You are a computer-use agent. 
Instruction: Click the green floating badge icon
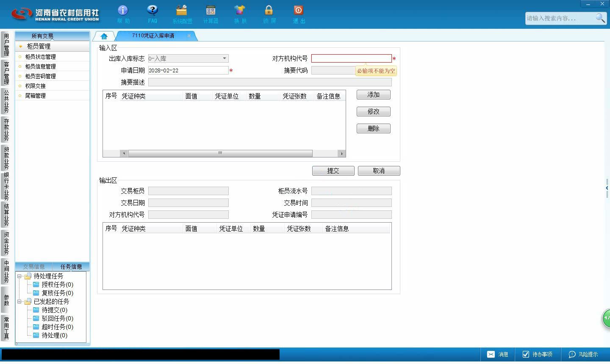pos(606,318)
